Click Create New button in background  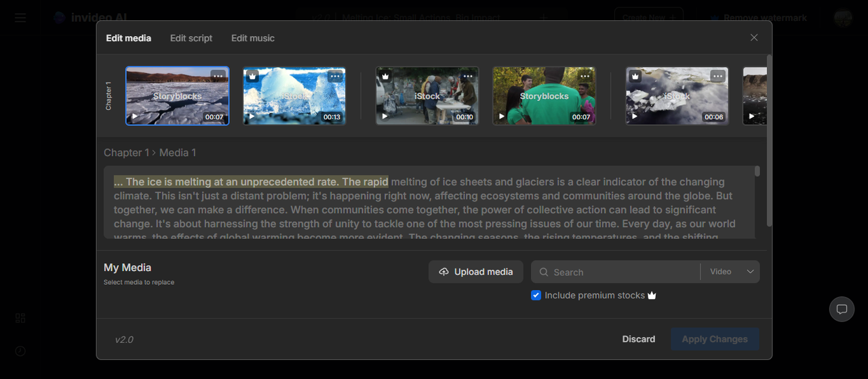[x=649, y=18]
